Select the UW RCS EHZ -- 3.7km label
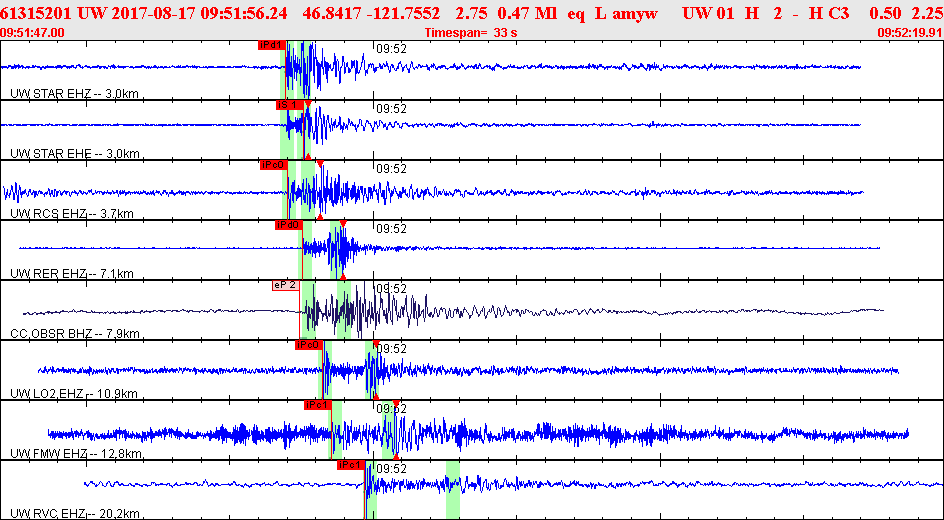The height and width of the screenshot is (520, 944). (72, 214)
